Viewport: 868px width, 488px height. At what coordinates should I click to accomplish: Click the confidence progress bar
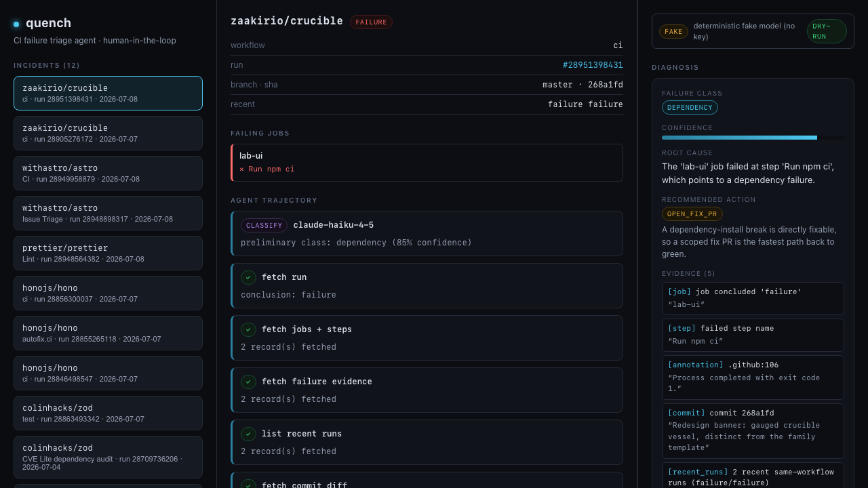pyautogui.click(x=753, y=138)
